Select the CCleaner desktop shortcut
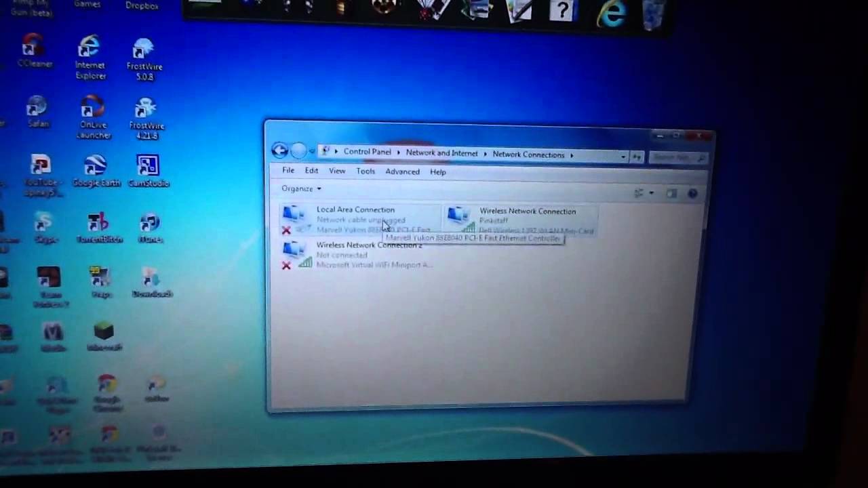The height and width of the screenshot is (488, 868). pos(34,52)
